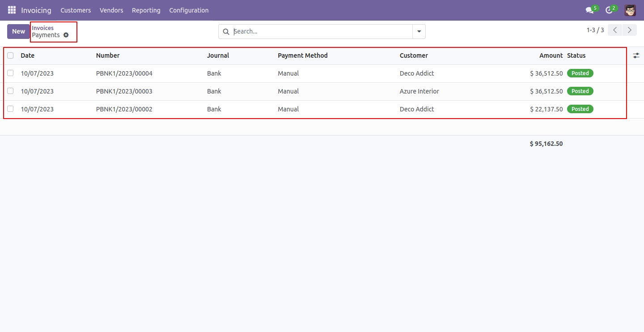
Task: Sort by the Payment Method column header
Action: pyautogui.click(x=303, y=55)
